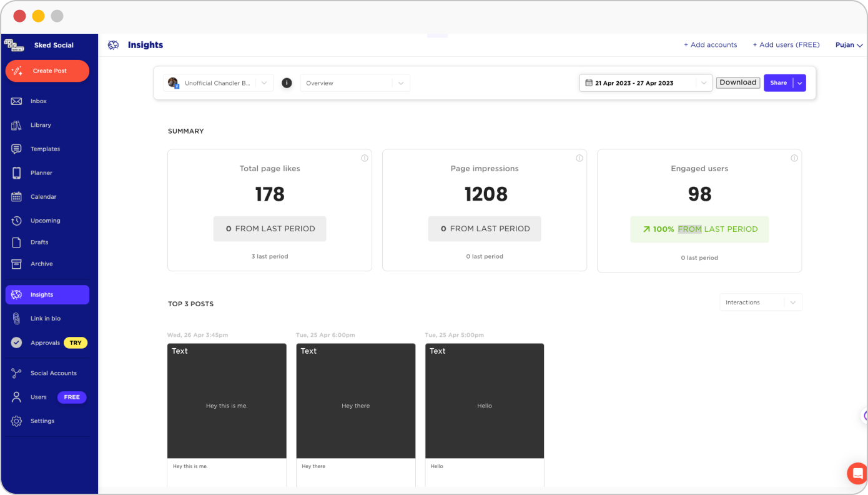
Task: Open Link in bio
Action: pos(46,318)
